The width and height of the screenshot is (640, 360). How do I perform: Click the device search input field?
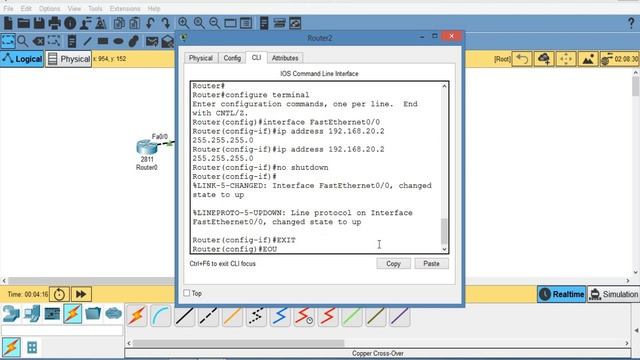point(62,330)
